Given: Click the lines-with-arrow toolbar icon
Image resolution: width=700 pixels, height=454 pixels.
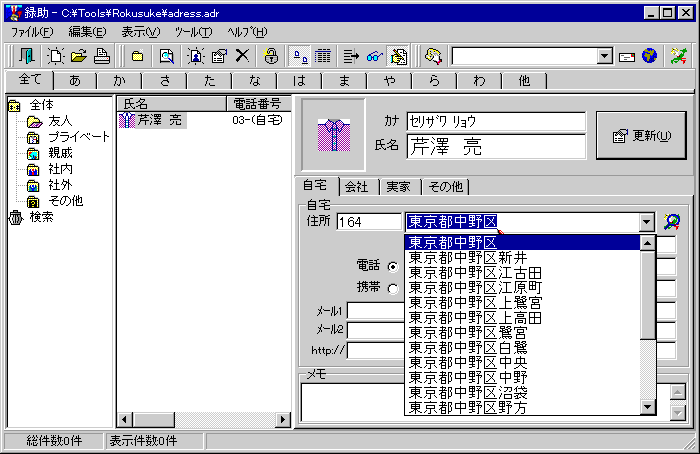Looking at the screenshot, I should tap(351, 56).
